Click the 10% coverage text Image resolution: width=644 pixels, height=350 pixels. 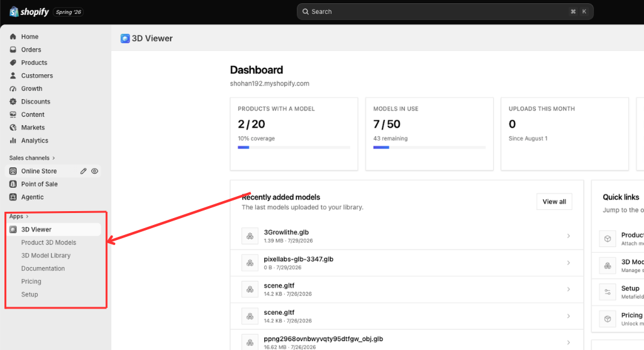(257, 138)
